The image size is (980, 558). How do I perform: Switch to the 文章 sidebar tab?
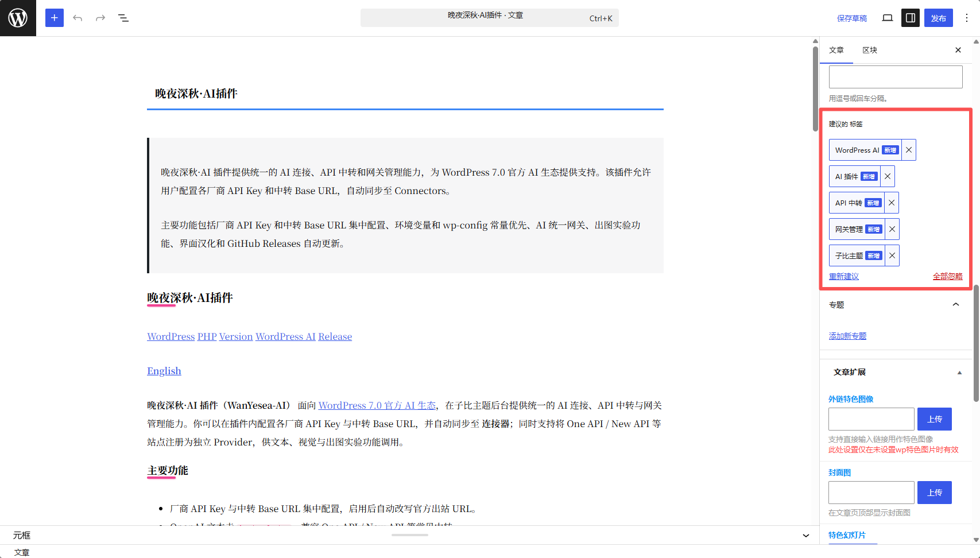836,50
